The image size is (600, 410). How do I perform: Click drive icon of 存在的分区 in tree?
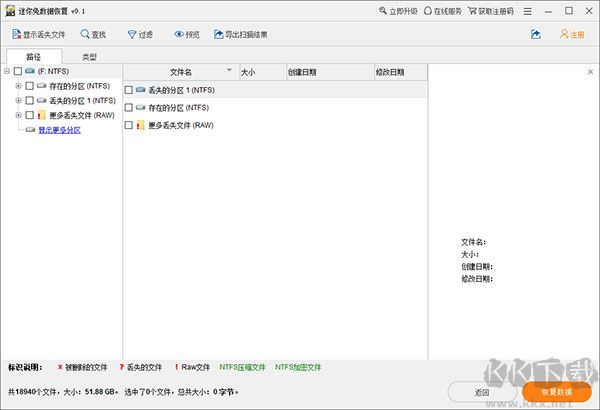42,86
